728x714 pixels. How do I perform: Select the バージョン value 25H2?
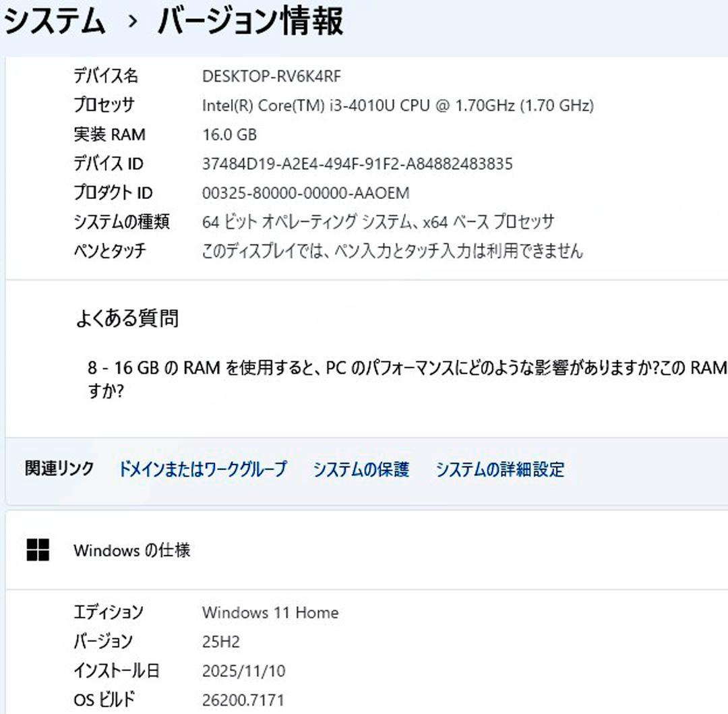click(219, 642)
